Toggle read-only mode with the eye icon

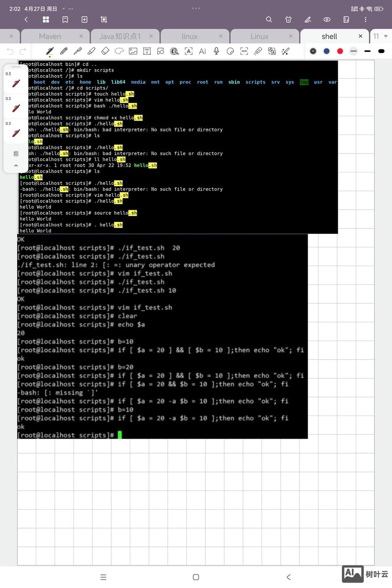[x=327, y=20]
